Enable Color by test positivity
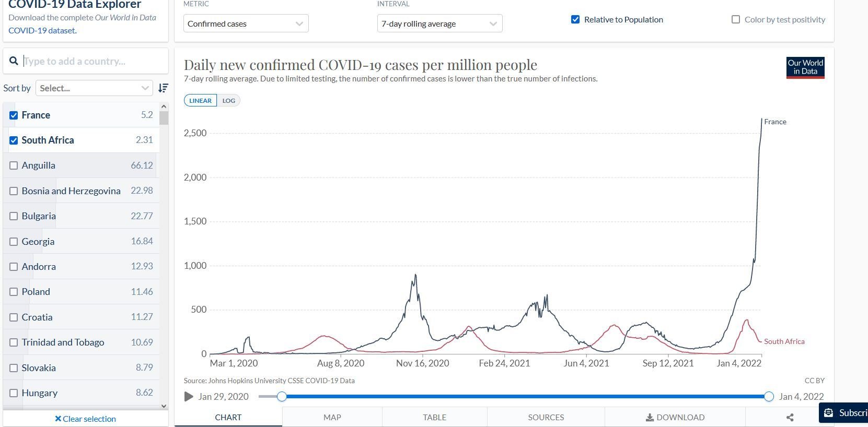The height and width of the screenshot is (427, 868). pos(736,19)
